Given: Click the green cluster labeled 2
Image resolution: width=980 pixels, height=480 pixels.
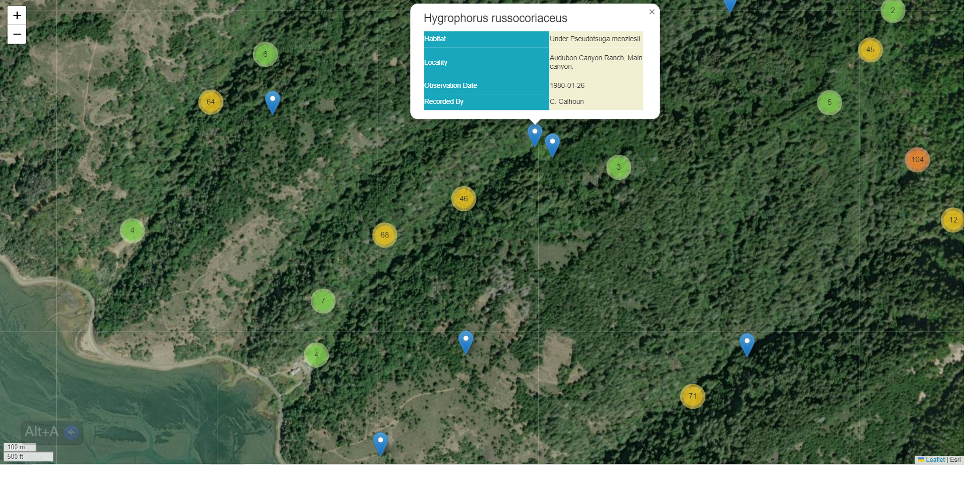Looking at the screenshot, I should click(x=893, y=11).
